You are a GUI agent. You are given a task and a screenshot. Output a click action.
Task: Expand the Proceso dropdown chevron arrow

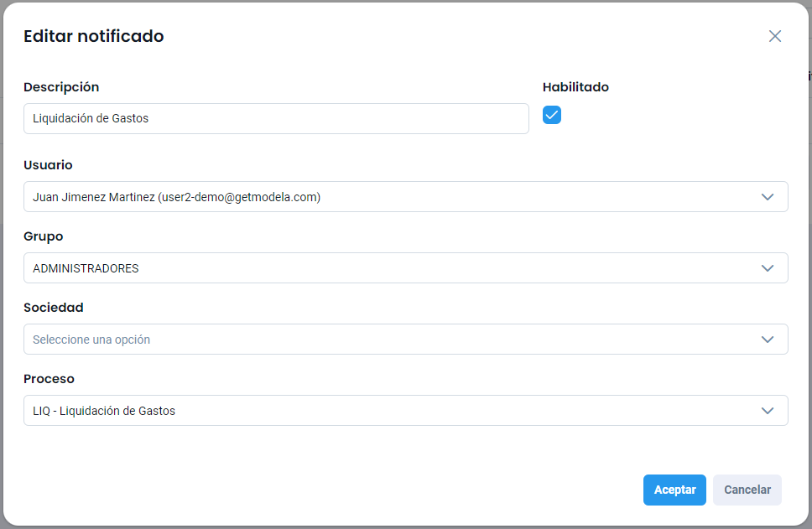pyautogui.click(x=767, y=411)
